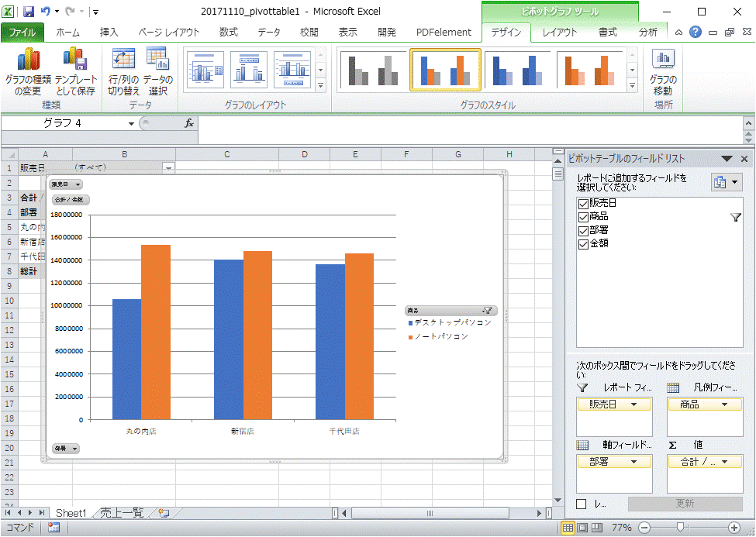Click 行/列の切り替え icon
The width and height of the screenshot is (756, 537).
point(124,60)
